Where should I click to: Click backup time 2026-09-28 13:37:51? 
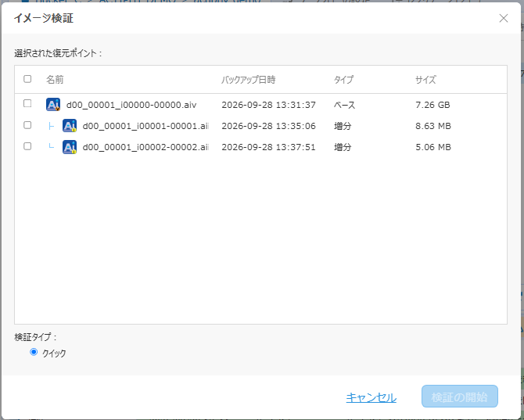tap(269, 147)
